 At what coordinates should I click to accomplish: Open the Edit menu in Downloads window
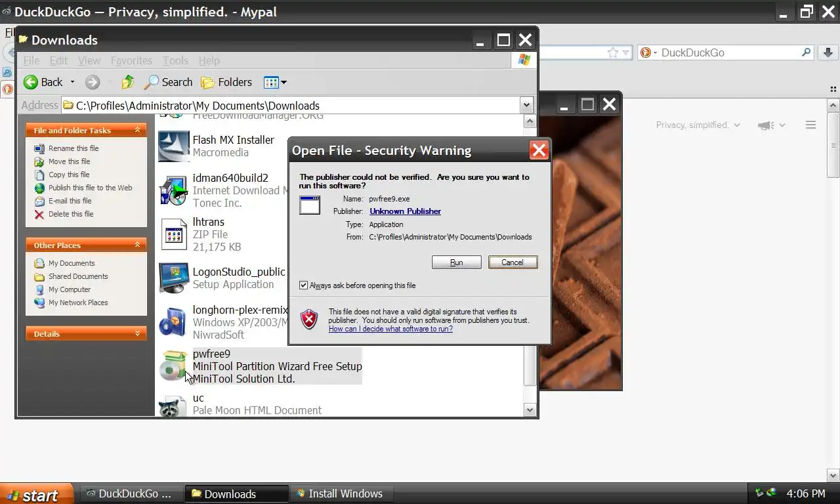[58, 60]
